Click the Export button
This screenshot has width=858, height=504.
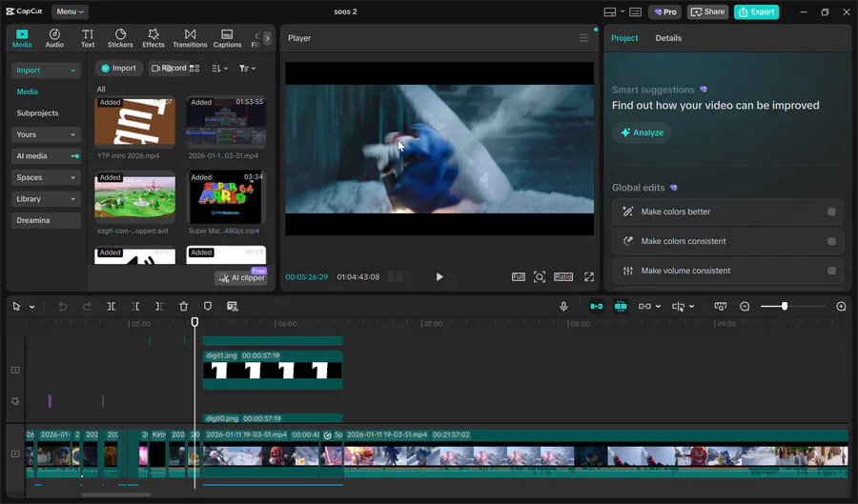[x=756, y=11]
